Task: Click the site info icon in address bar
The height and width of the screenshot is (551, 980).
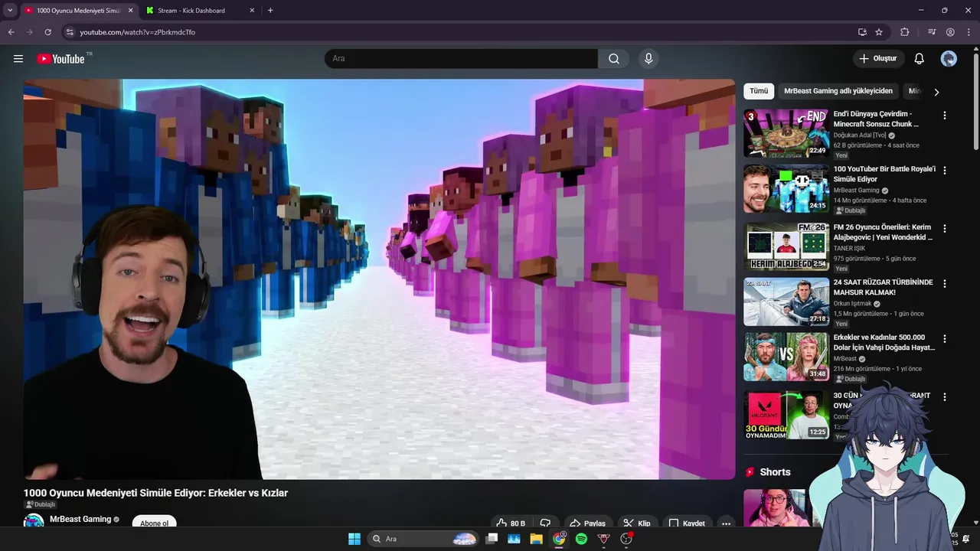Action: click(x=70, y=32)
